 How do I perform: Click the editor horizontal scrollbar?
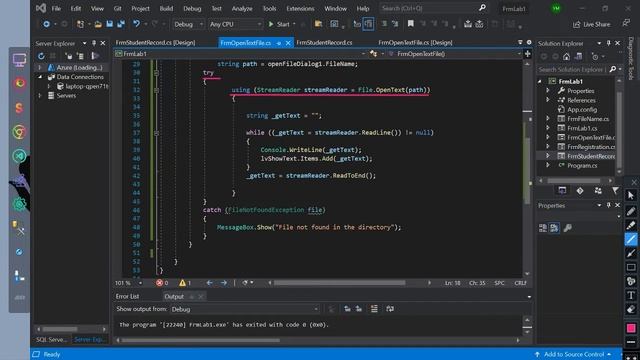click(339, 283)
